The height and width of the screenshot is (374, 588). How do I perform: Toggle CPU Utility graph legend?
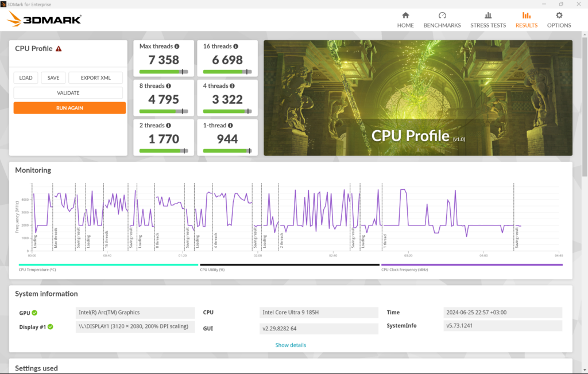pyautogui.click(x=212, y=269)
